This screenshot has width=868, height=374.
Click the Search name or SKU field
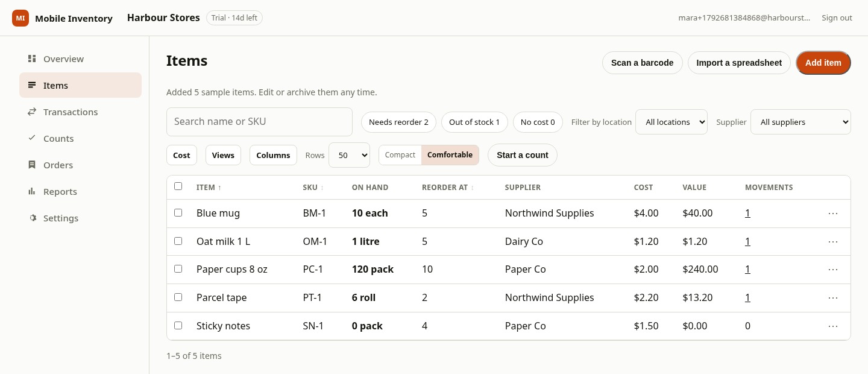pos(259,122)
